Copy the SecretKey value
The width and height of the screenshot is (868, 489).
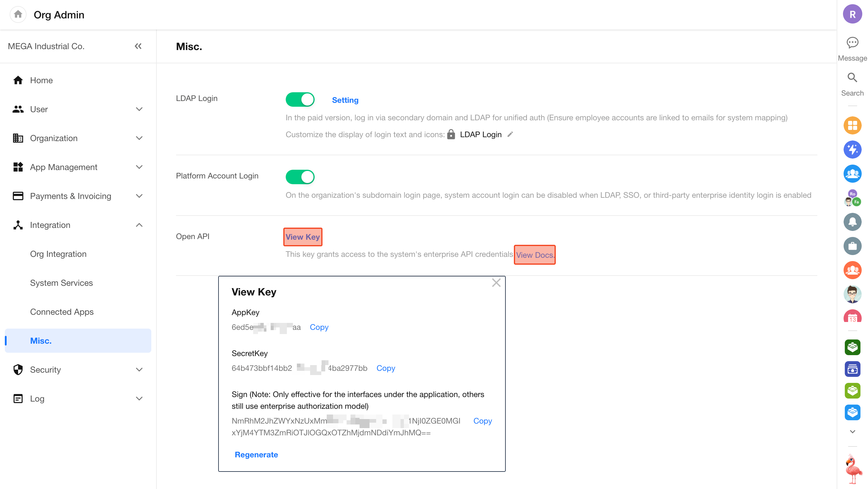coord(385,368)
